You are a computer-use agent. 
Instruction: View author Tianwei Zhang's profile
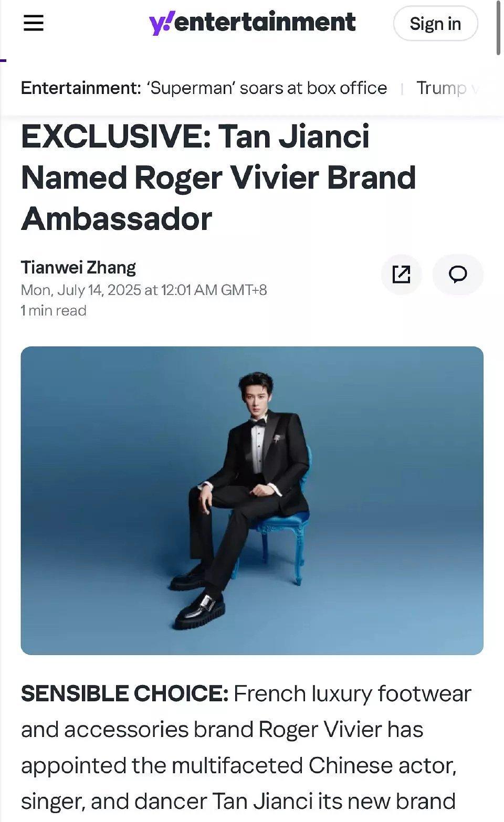click(78, 268)
